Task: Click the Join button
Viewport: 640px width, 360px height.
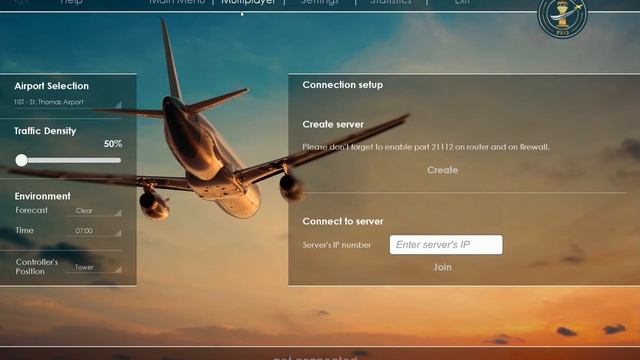Action: pos(442,267)
